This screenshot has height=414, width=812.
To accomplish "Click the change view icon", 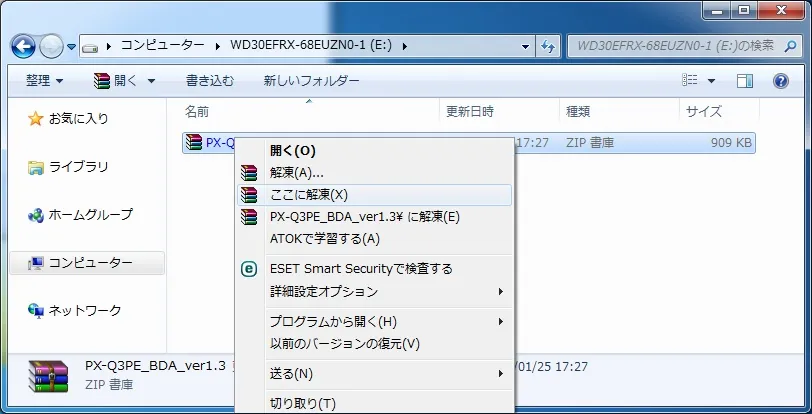I will pos(690,80).
